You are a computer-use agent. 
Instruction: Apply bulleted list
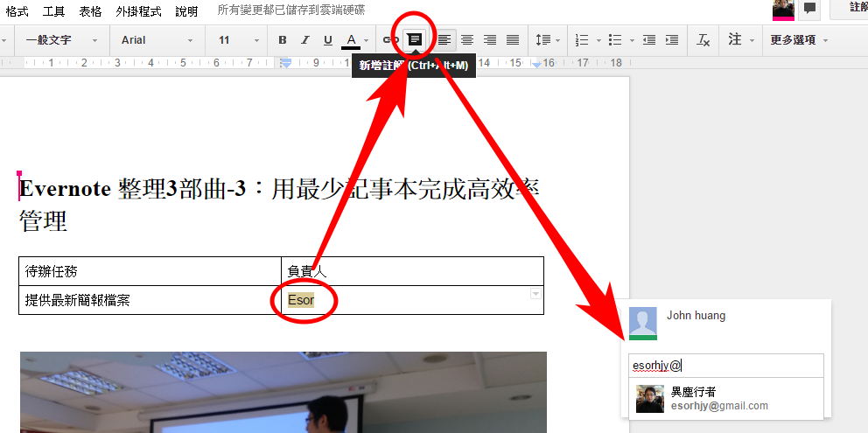pyautogui.click(x=614, y=40)
